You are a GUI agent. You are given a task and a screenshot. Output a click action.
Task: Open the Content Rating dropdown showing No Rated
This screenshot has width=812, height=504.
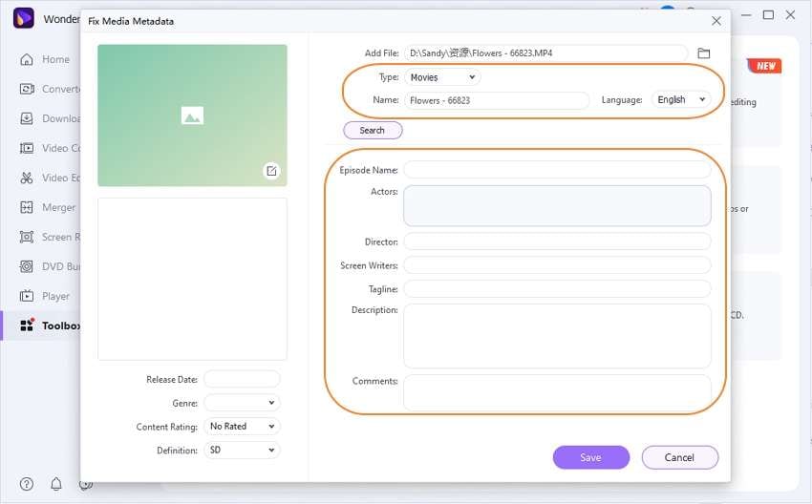[x=242, y=427]
